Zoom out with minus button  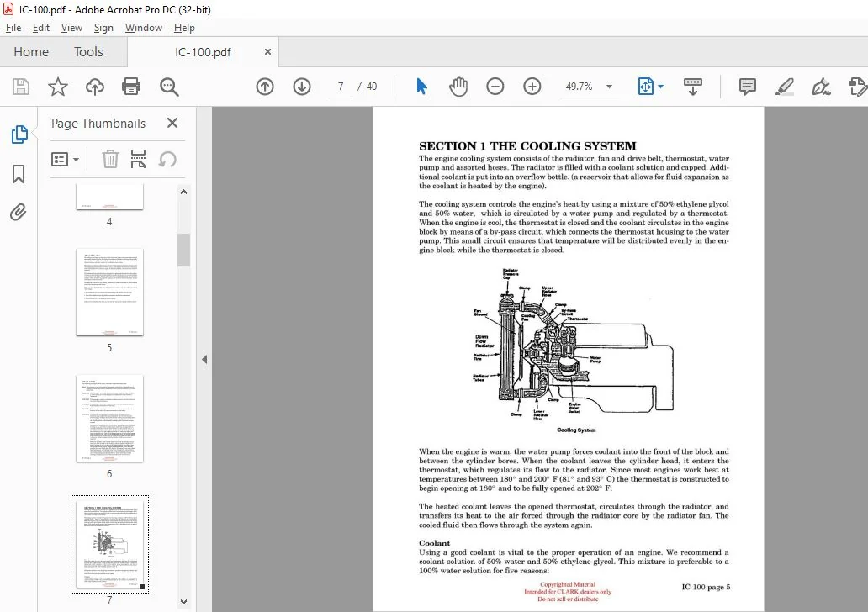[495, 87]
